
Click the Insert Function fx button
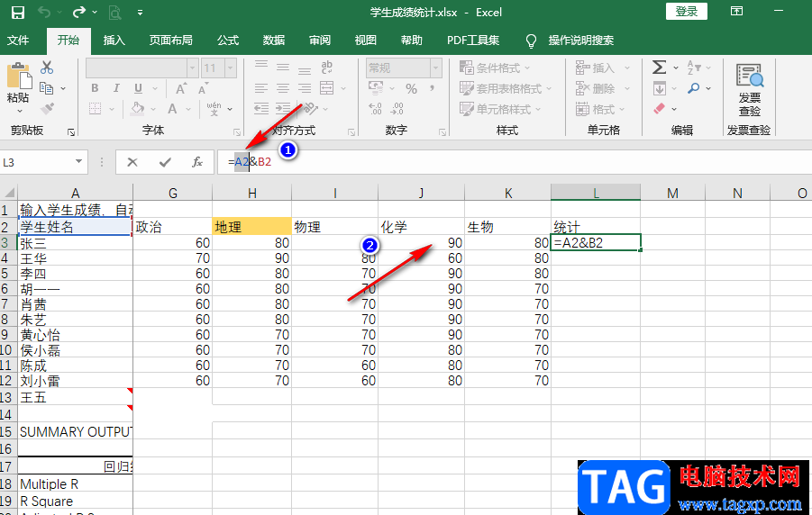[197, 163]
